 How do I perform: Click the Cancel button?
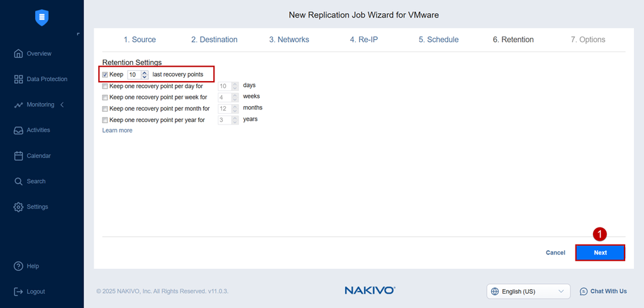(555, 253)
